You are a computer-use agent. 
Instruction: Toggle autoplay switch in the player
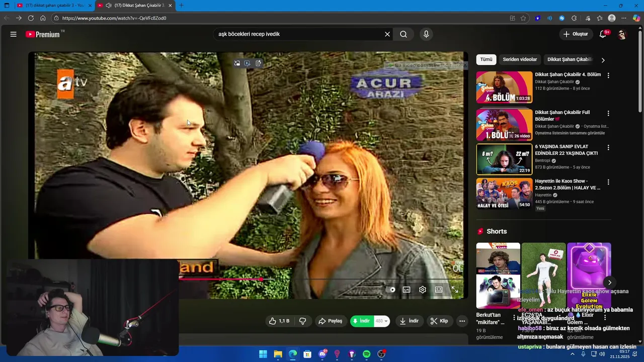[x=391, y=290]
